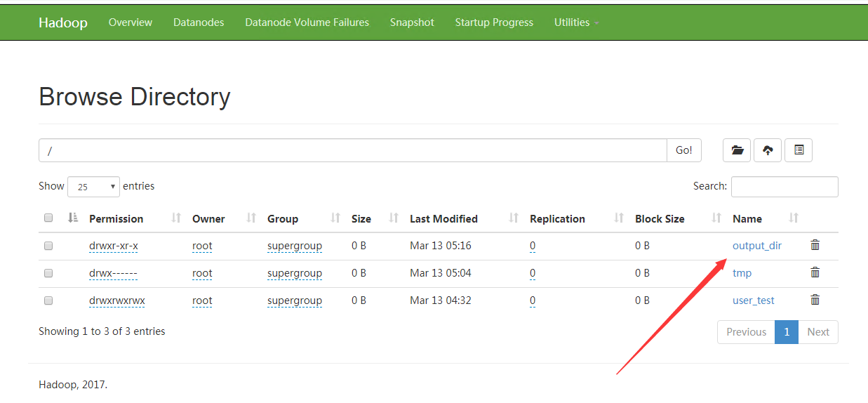
Task: Click 'Showing 1 to 3 of 3 entries' text
Action: pyautogui.click(x=102, y=331)
